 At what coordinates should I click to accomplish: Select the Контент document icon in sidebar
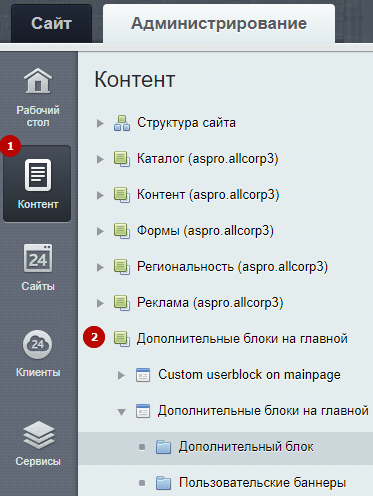point(38,175)
